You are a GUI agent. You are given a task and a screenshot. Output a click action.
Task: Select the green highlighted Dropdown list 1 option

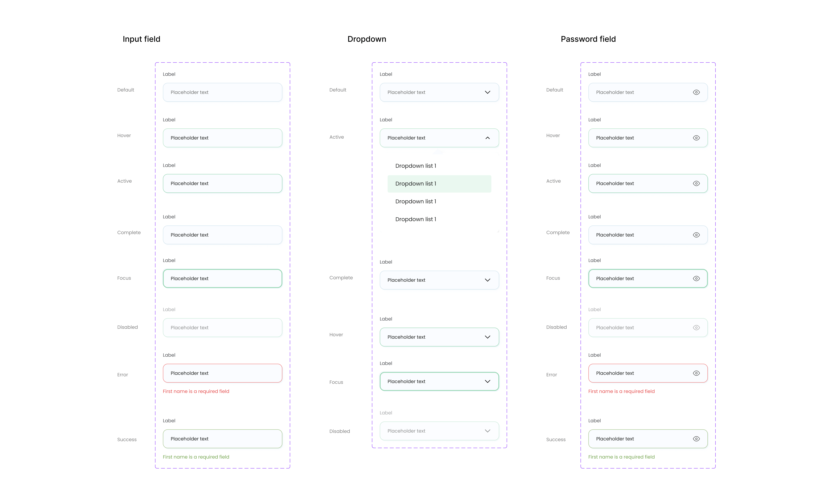point(439,184)
